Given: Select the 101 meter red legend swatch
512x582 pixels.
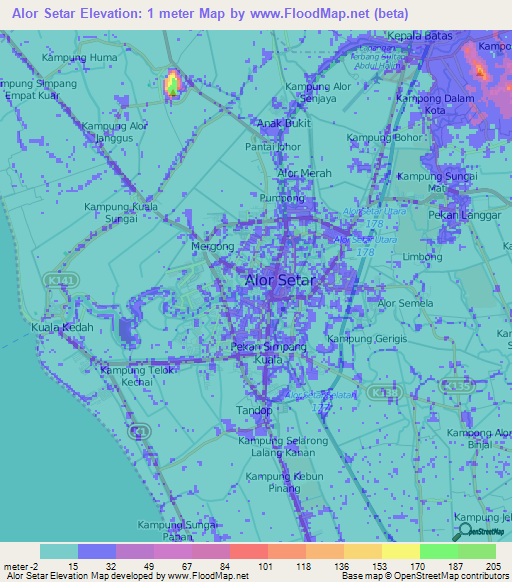Looking at the screenshot, I should [x=249, y=551].
